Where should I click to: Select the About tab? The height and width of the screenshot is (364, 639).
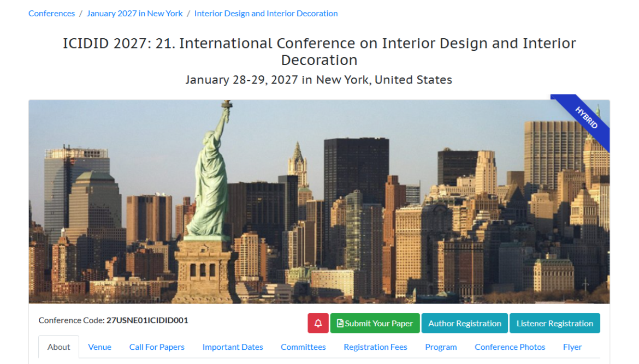[x=58, y=347]
